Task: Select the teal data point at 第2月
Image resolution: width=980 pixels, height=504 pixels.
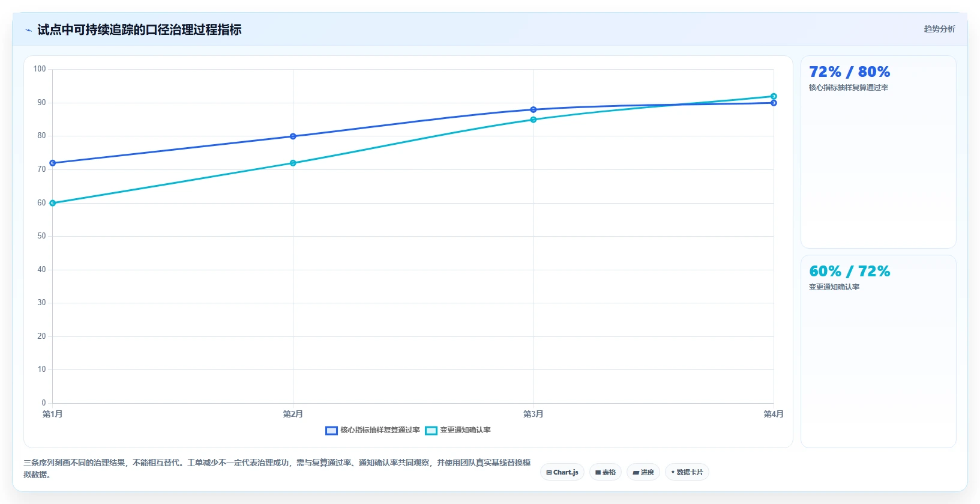Action: (x=293, y=163)
